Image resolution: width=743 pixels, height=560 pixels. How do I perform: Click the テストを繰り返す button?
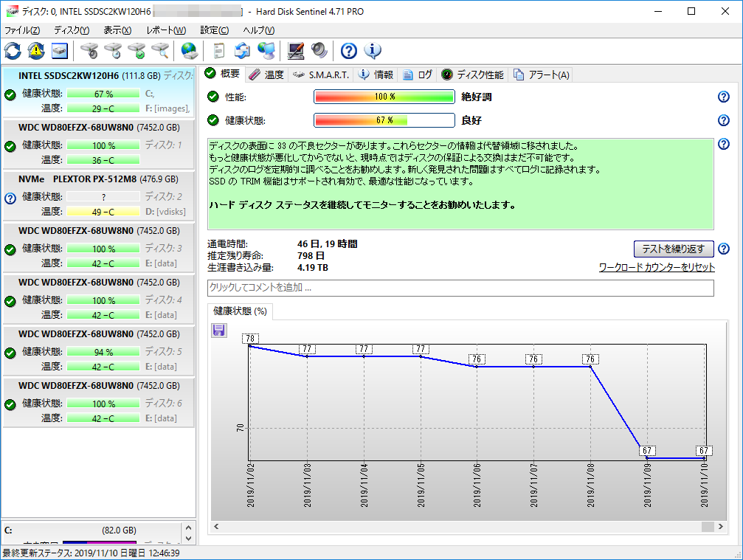click(x=674, y=249)
